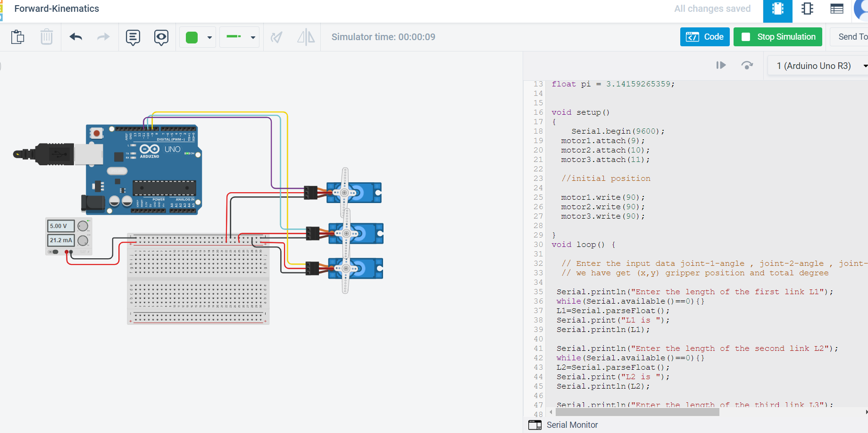Open the delete (trash) tool
This screenshot has width=868, height=433.
46,37
